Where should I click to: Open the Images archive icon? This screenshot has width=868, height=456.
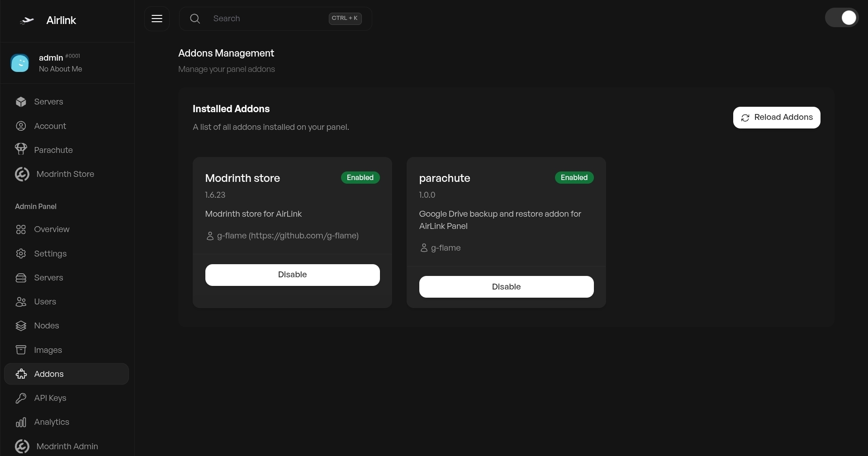(21, 350)
